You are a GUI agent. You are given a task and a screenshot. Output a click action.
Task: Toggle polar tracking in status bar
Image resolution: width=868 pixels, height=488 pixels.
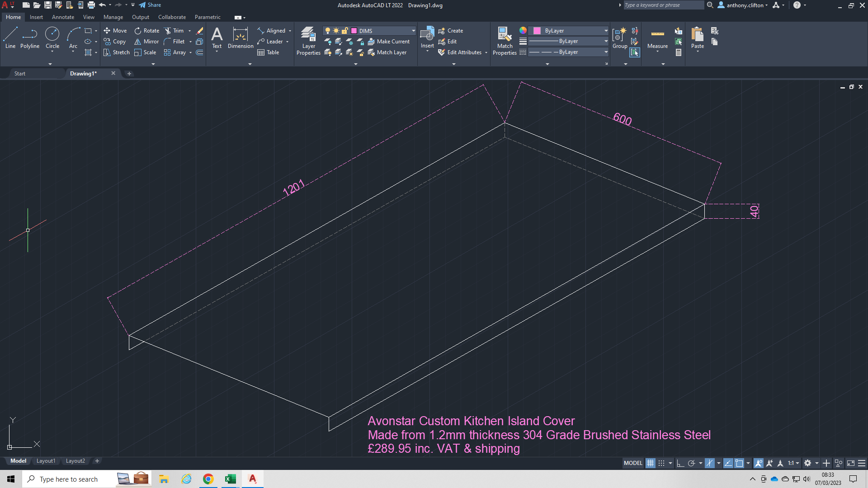pos(691,463)
